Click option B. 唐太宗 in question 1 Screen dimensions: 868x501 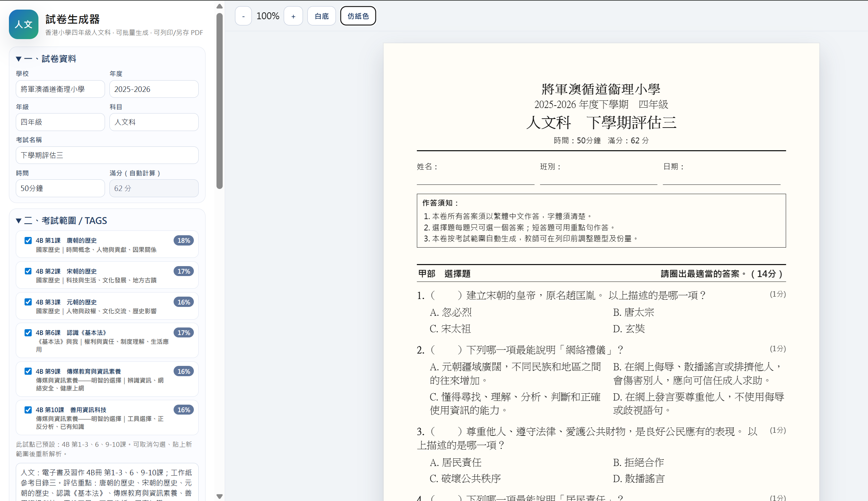(x=634, y=312)
